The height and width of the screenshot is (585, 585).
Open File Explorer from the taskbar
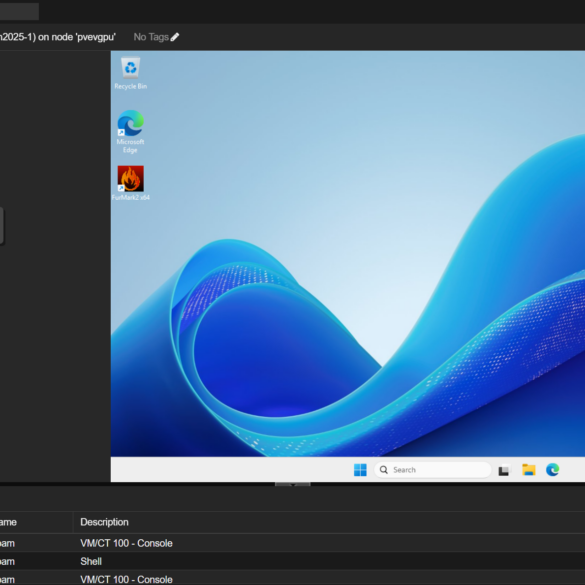[529, 470]
